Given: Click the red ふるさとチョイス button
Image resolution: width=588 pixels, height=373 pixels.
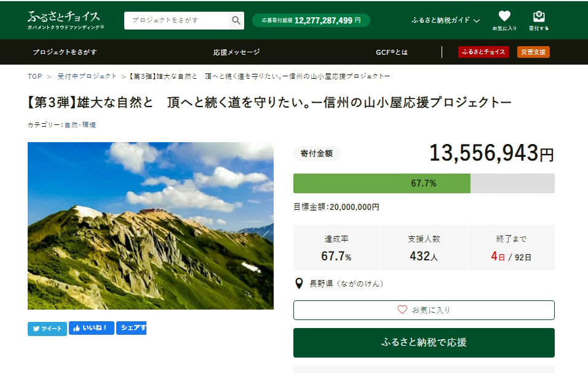Looking at the screenshot, I should pos(483,52).
